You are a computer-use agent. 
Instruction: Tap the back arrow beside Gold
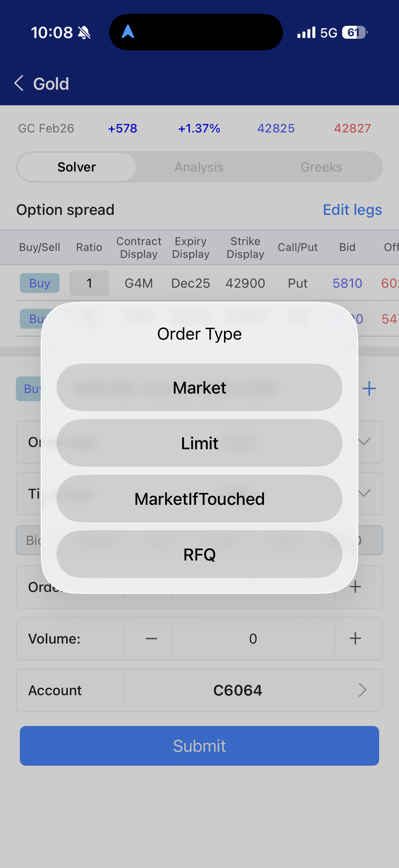[19, 83]
